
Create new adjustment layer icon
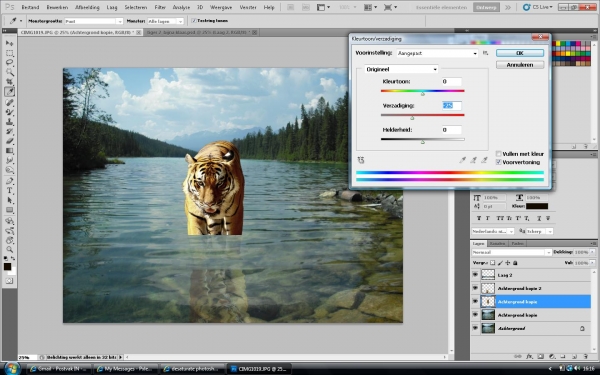551,356
